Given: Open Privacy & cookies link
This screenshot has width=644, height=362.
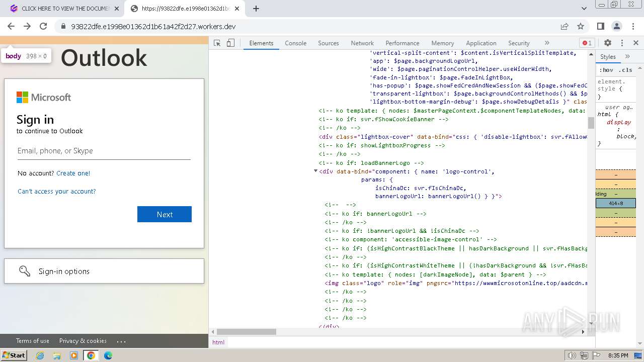Looking at the screenshot, I should (x=83, y=341).
